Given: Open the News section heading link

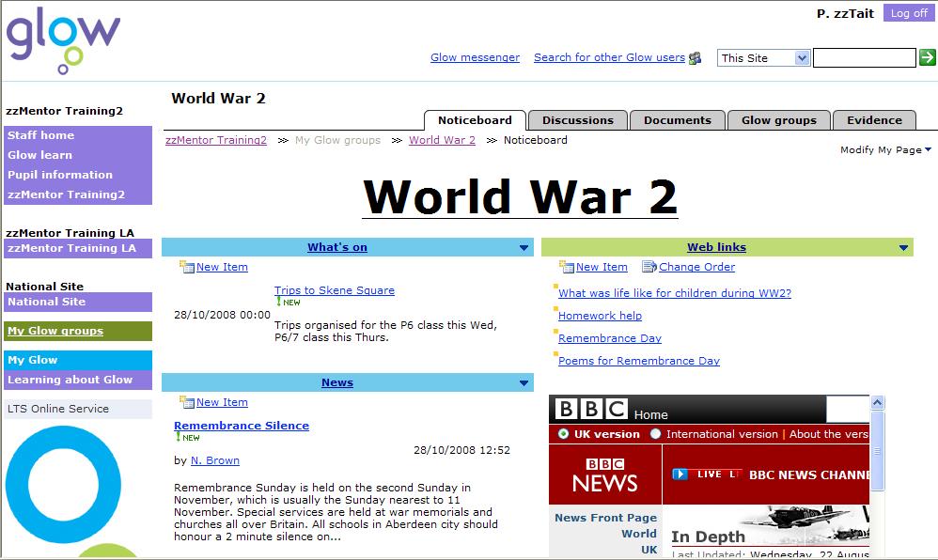Looking at the screenshot, I should (x=337, y=382).
